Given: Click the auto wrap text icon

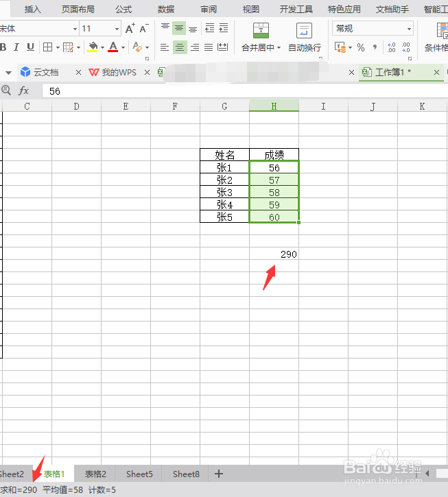Looking at the screenshot, I should [304, 30].
